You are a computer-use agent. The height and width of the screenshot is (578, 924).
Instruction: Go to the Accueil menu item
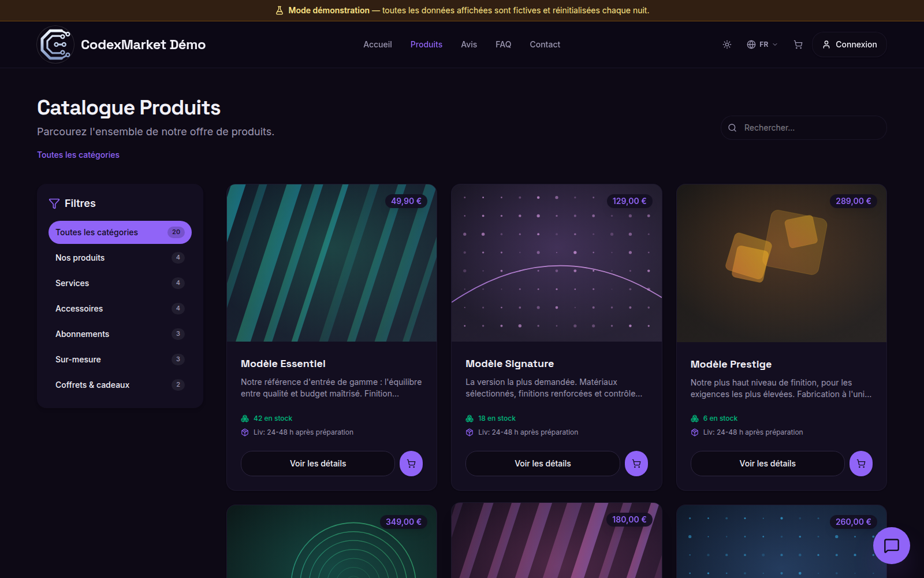click(378, 45)
